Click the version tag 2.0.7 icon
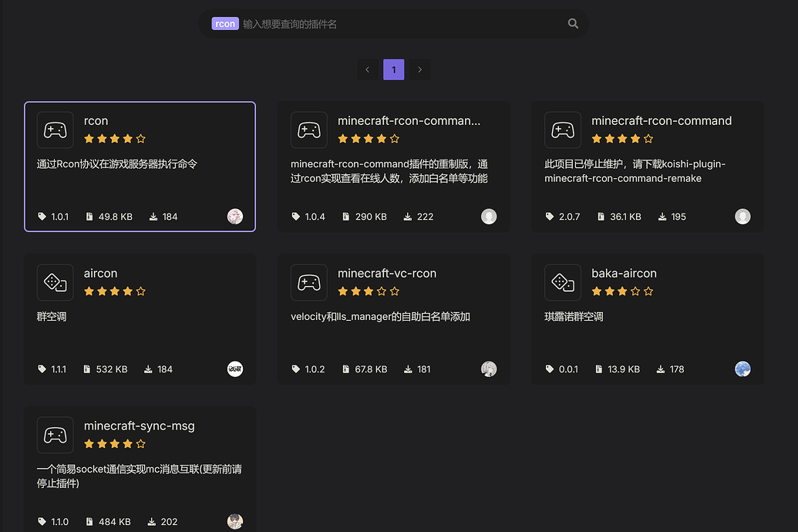The width and height of the screenshot is (798, 532). (550, 217)
